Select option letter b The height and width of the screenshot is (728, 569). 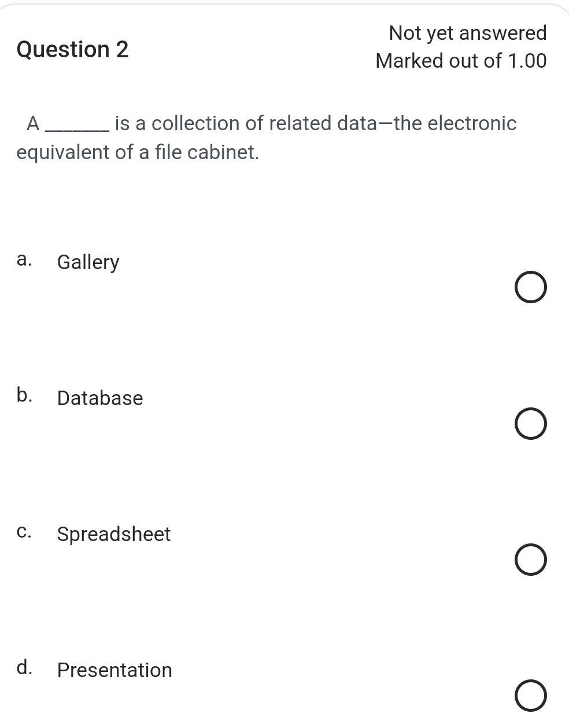tap(24, 396)
